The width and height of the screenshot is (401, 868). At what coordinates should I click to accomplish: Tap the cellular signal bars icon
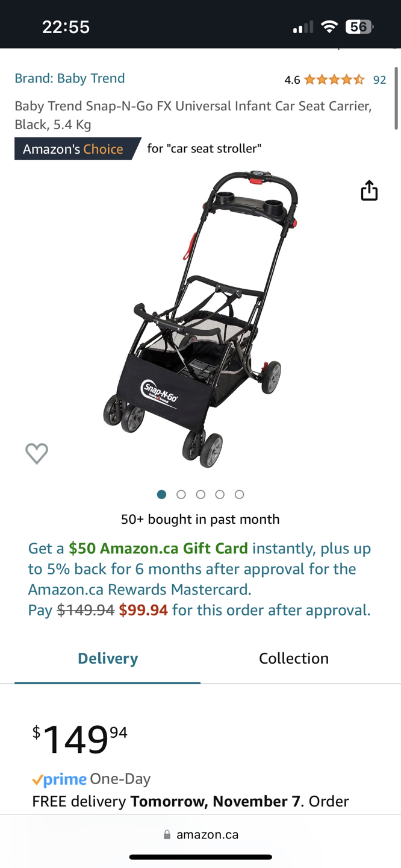pyautogui.click(x=303, y=27)
